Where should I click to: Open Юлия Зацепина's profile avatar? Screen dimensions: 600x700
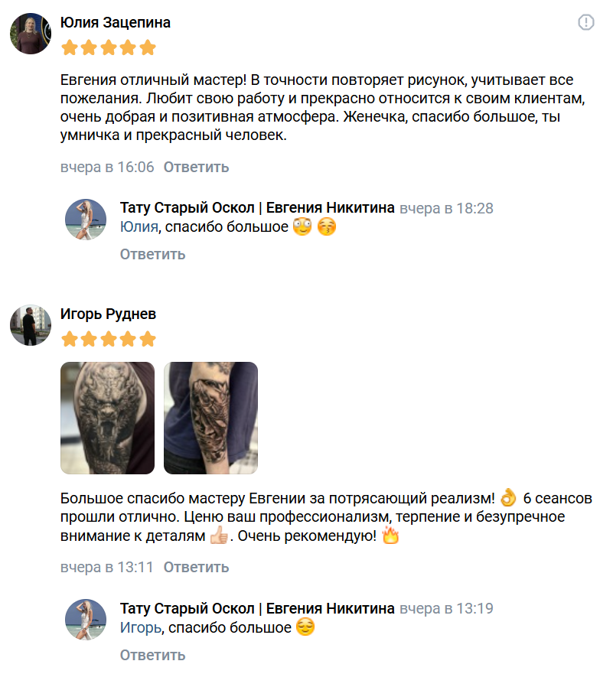click(x=31, y=34)
